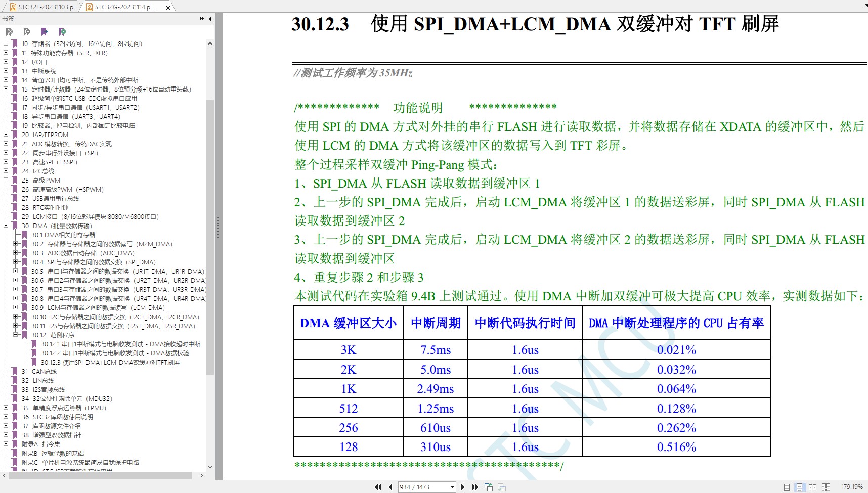
Task: Expand the 31 CAN总线 bookmark node
Action: (6, 372)
